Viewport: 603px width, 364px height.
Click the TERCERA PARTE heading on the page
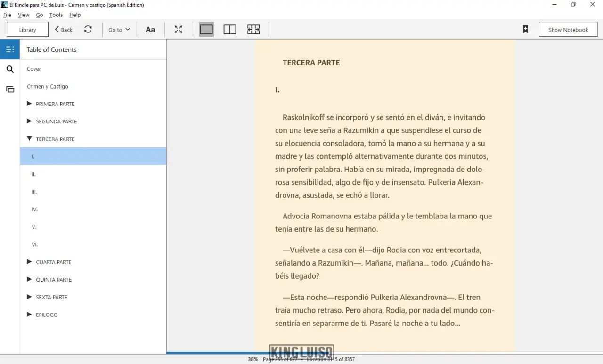tap(311, 63)
